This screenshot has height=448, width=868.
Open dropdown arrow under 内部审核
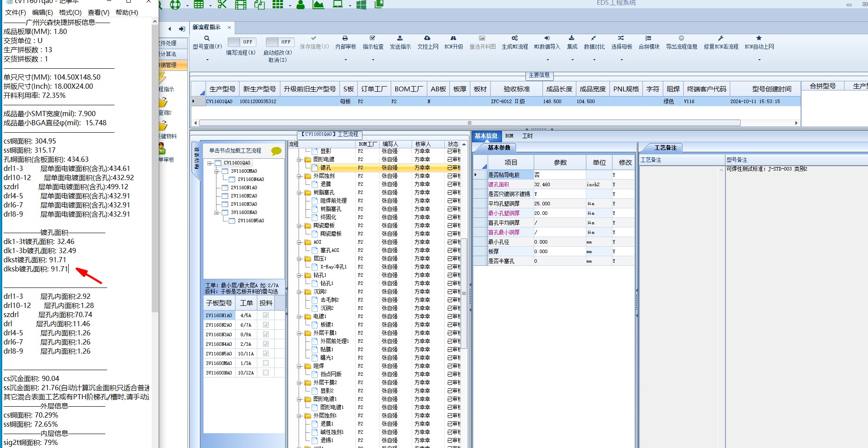click(346, 60)
